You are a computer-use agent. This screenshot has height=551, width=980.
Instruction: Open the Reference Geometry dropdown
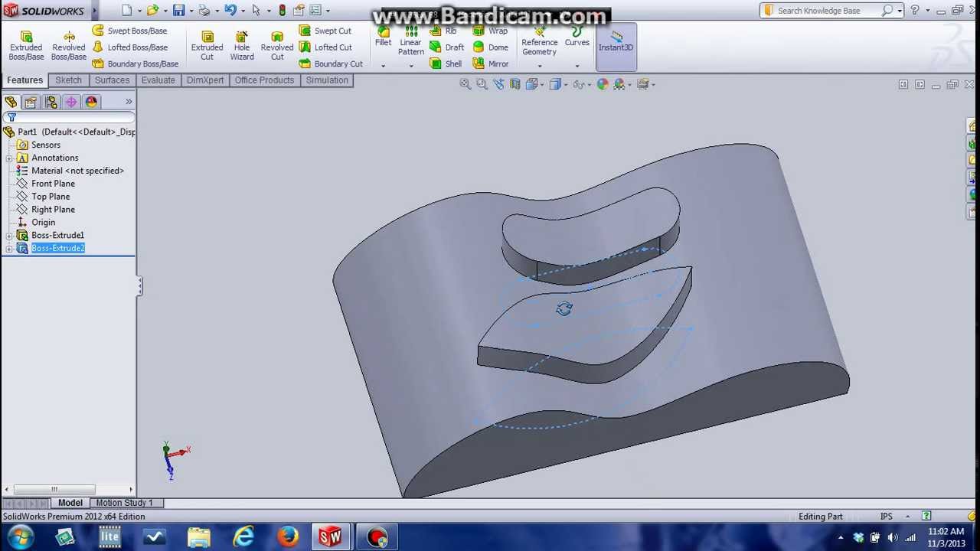pyautogui.click(x=540, y=66)
